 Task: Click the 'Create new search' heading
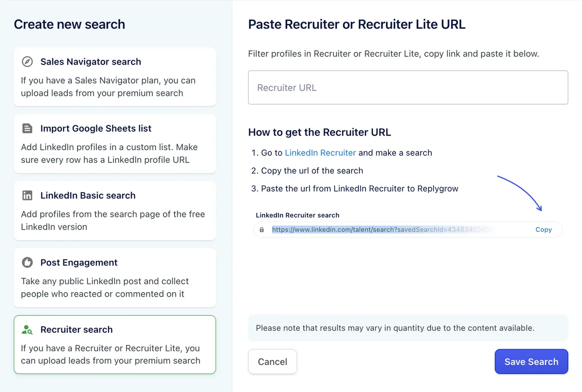click(x=69, y=24)
